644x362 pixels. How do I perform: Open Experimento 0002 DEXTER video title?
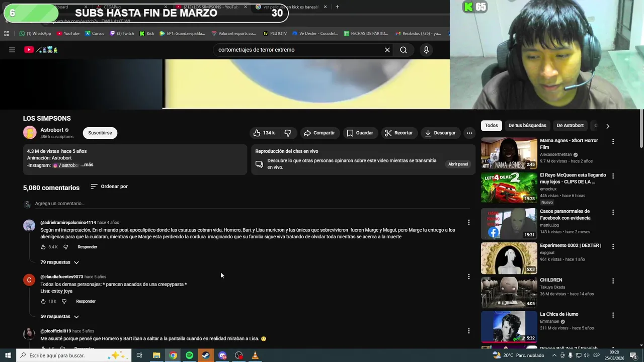click(x=571, y=245)
